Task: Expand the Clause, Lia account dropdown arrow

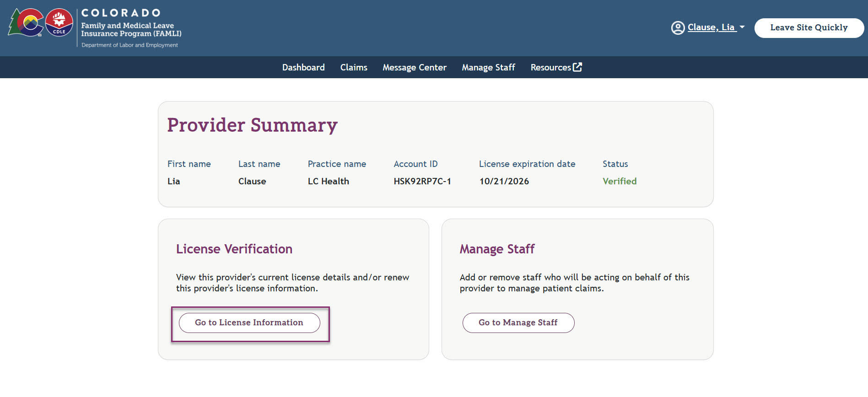Action: pyautogui.click(x=742, y=27)
